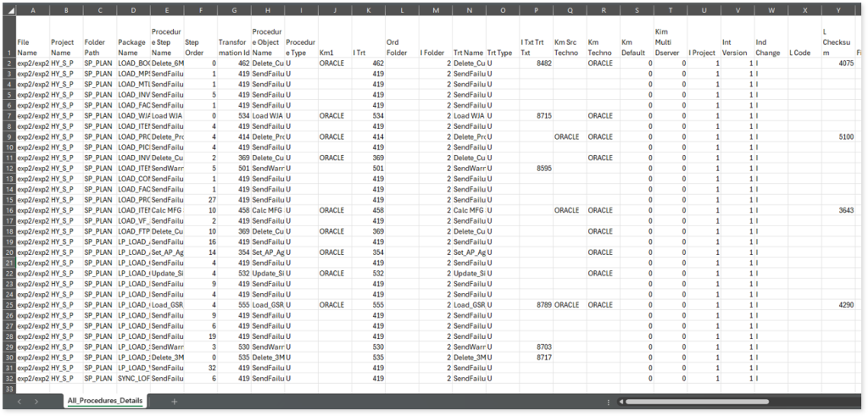868x416 pixels.
Task: Select cell with I Txt Trt value 8789
Action: point(536,305)
